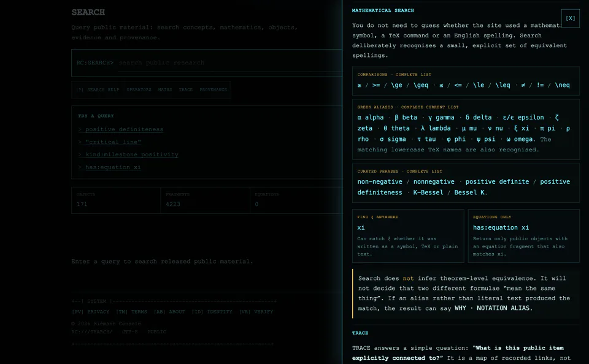Click the Equations count 0
The image size is (589, 364).
(256, 204)
